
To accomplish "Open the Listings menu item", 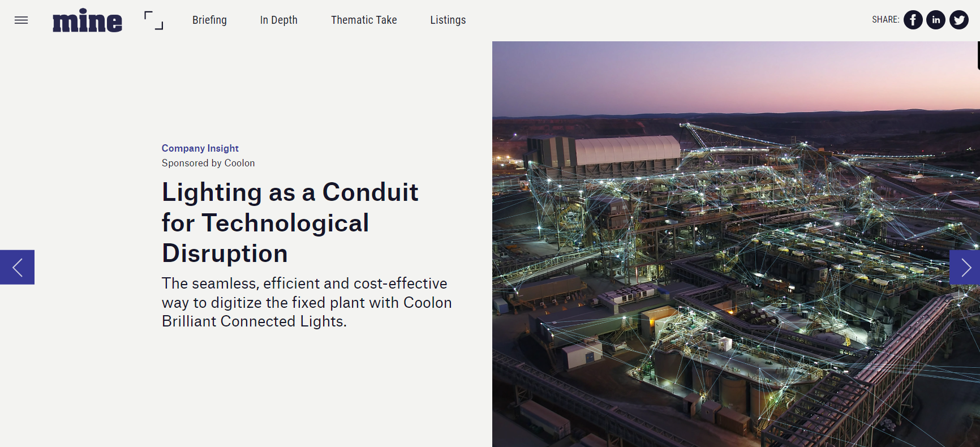I will pos(448,20).
